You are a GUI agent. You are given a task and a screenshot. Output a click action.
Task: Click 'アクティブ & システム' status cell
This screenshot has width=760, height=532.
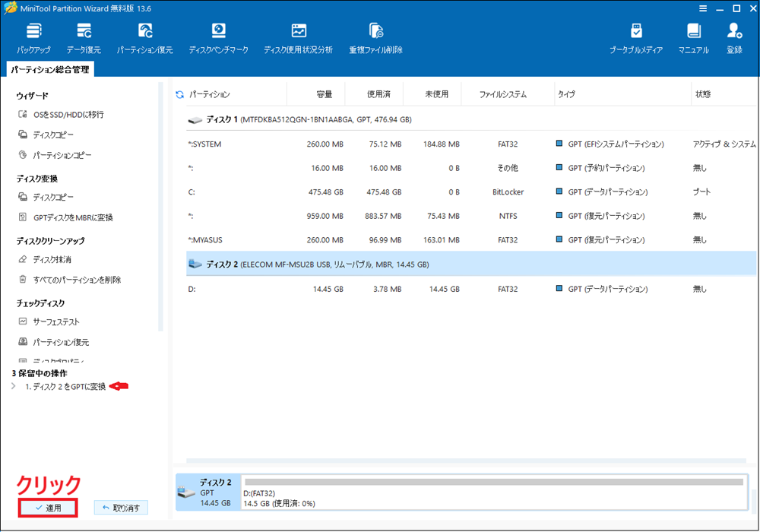click(x=724, y=144)
